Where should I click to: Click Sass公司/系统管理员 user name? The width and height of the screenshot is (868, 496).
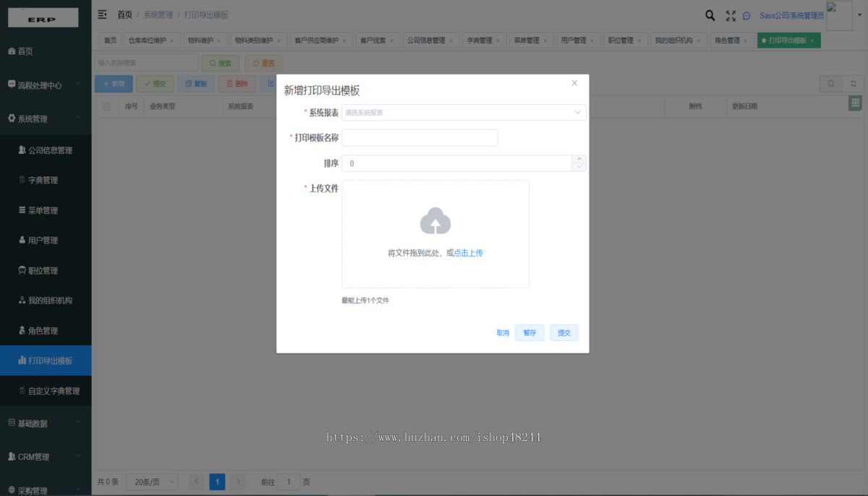click(x=791, y=16)
